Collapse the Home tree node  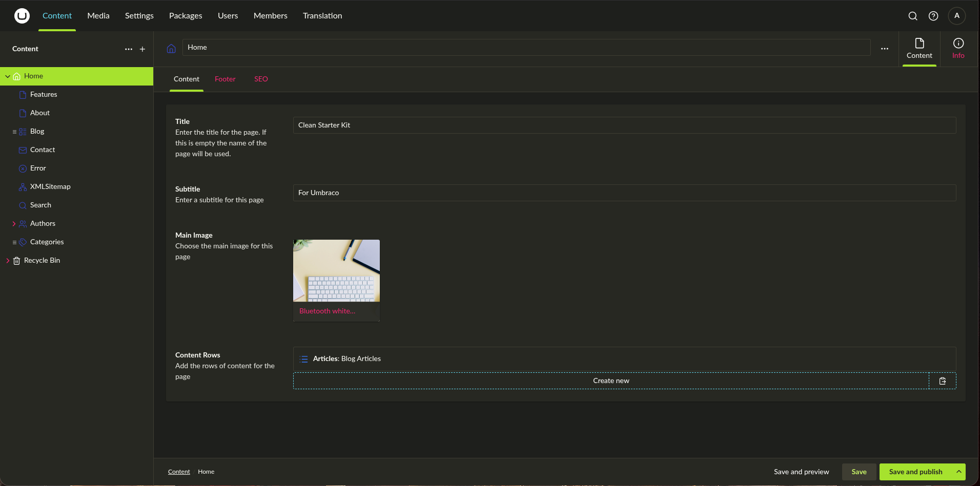(x=8, y=76)
